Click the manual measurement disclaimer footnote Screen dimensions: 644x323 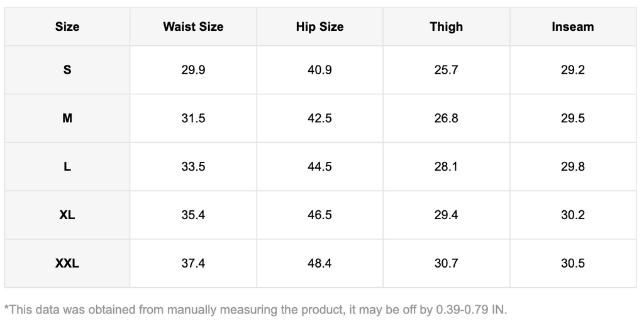(255, 309)
